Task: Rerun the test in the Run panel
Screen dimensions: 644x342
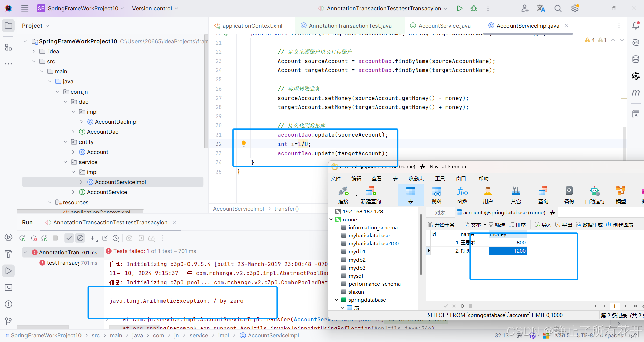Action: [x=23, y=238]
